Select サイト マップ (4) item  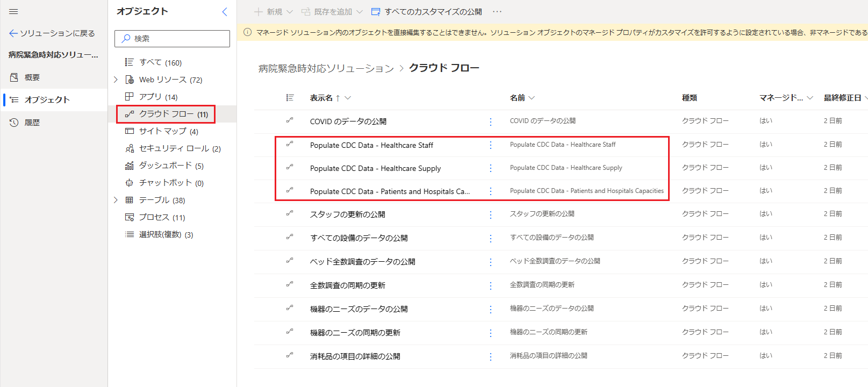click(168, 131)
